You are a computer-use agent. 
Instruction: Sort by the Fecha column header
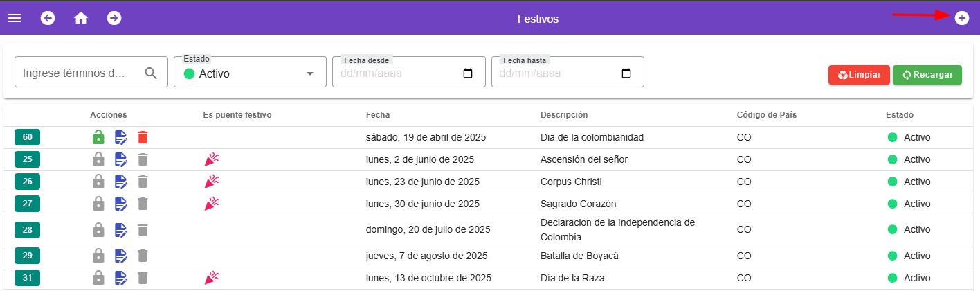(378, 115)
